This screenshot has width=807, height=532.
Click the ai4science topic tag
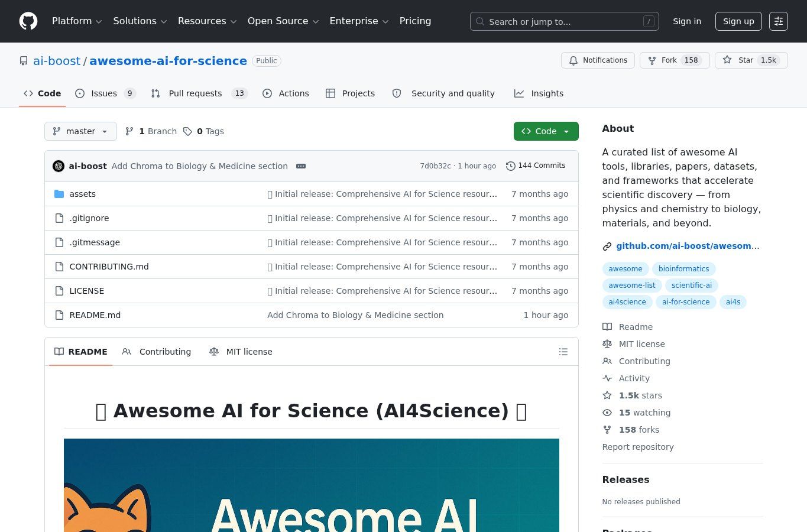coord(627,302)
